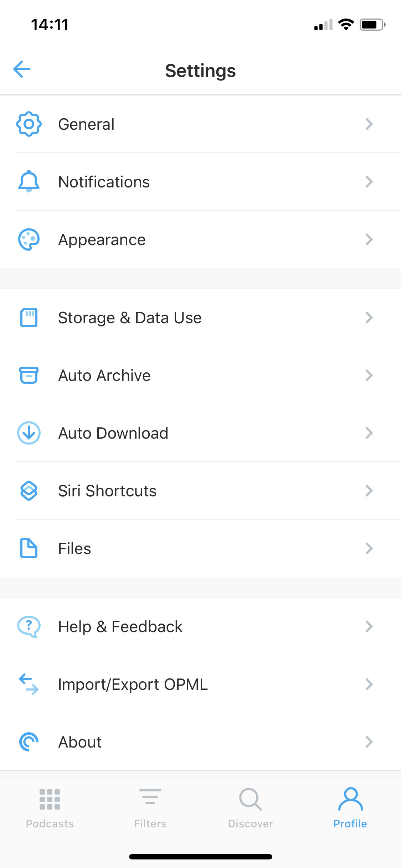Tap the Auto Download arrow icon
Screen dimensions: 401x868
coord(29,433)
